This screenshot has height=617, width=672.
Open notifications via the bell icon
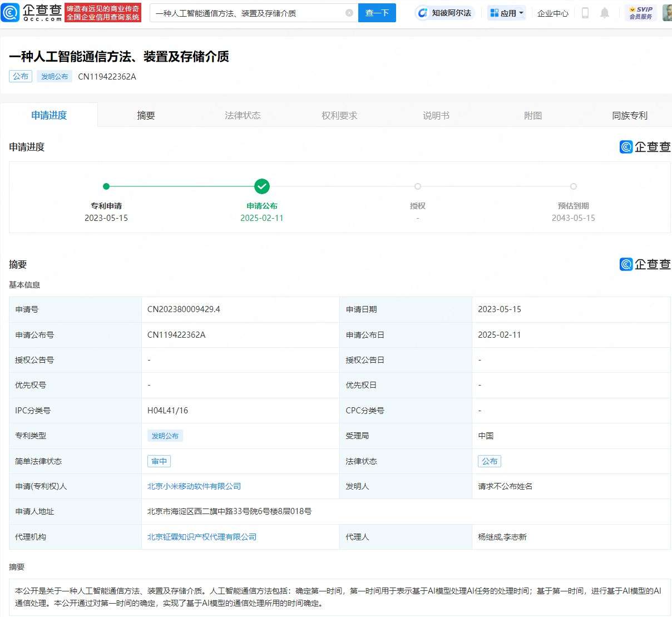pyautogui.click(x=605, y=12)
